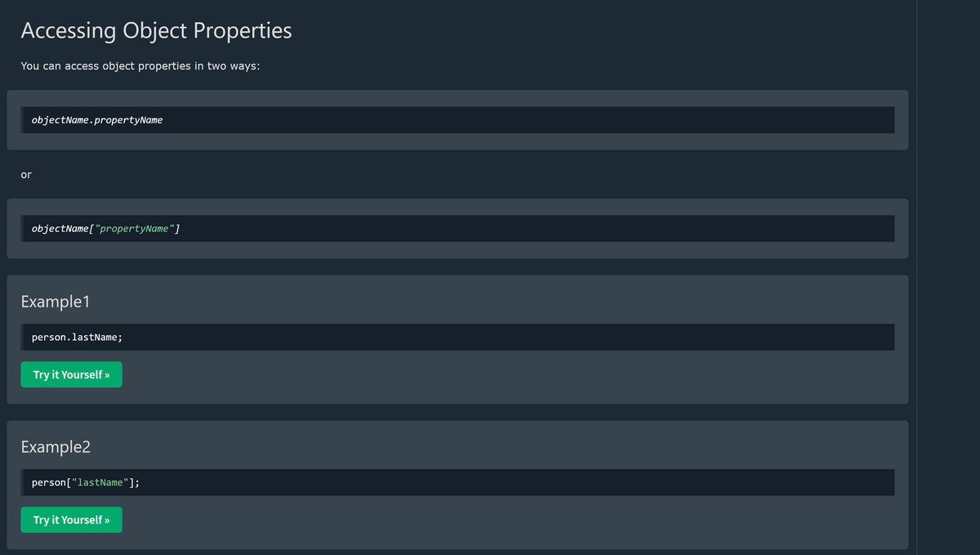This screenshot has width=980, height=555.
Task: Click Try it Yourself under Example2
Action: coord(71,520)
